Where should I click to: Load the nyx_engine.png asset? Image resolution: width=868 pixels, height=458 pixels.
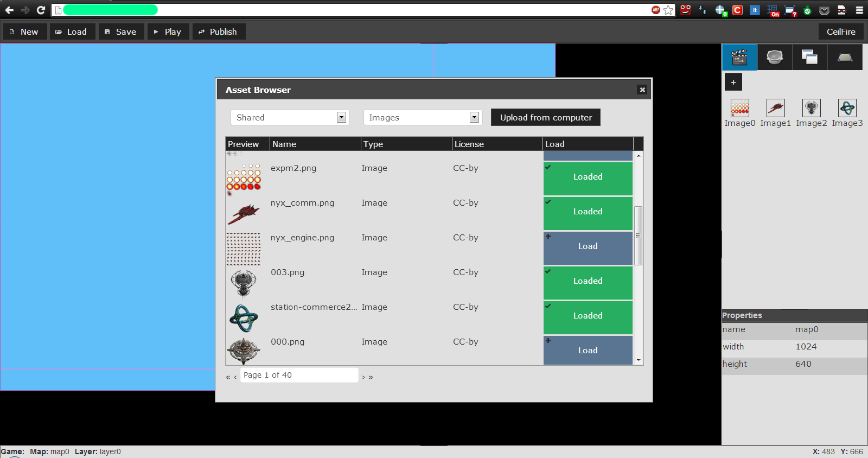click(588, 247)
